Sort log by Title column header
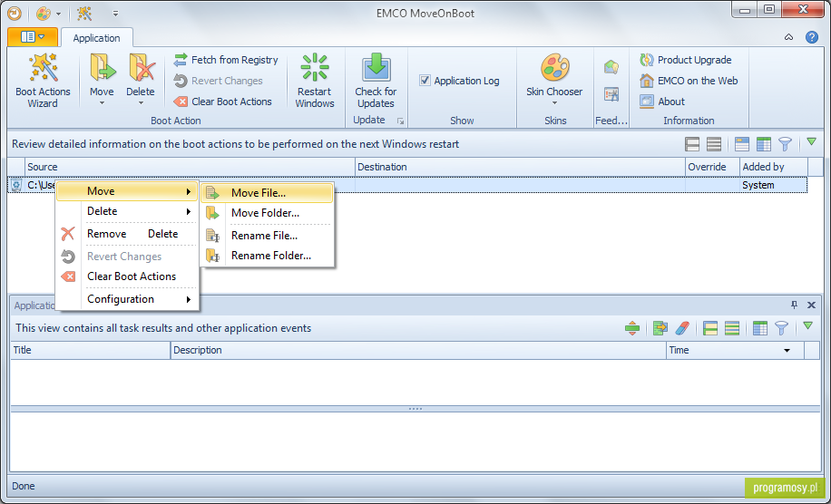The image size is (831, 504). click(x=91, y=351)
